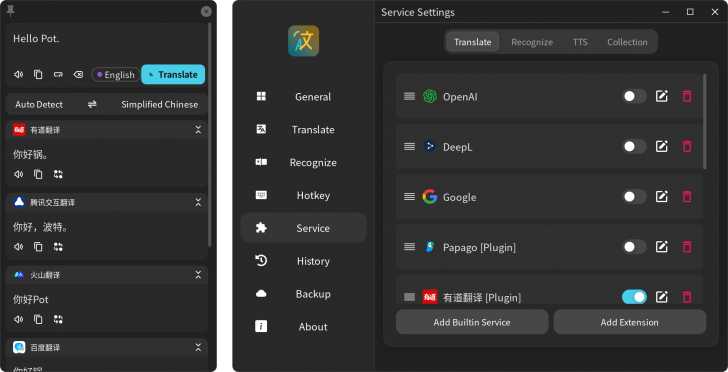The width and height of the screenshot is (728, 372).
Task: Click the 腾讯交互翻译 service header
Action: coord(107,202)
